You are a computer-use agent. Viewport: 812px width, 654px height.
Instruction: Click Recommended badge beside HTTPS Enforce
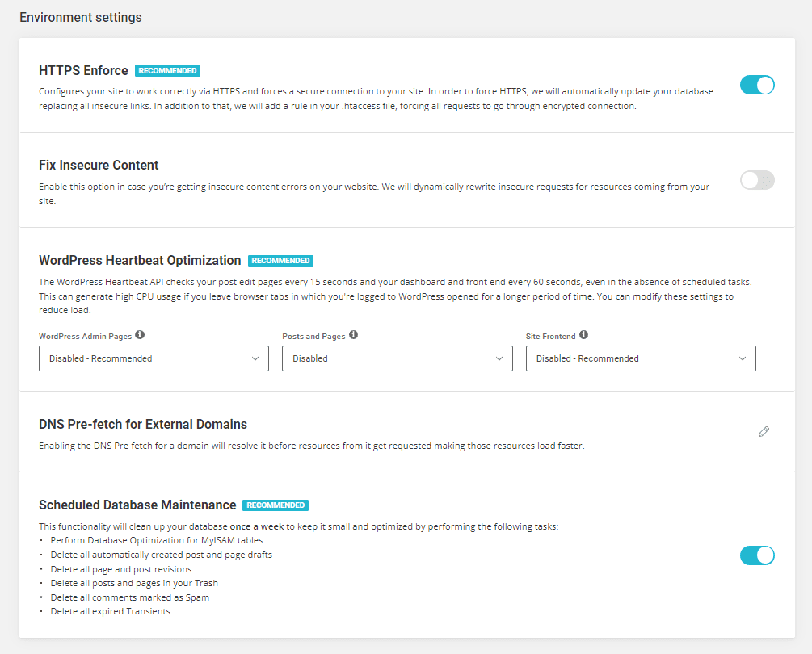167,71
